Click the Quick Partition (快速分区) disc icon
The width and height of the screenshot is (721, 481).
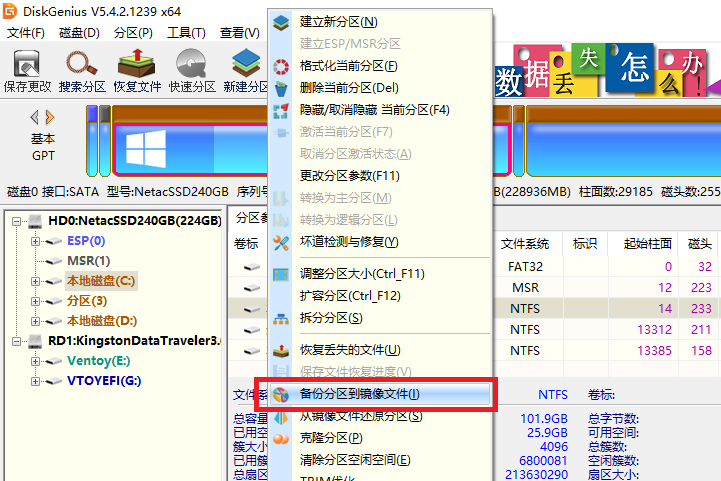coord(191,63)
